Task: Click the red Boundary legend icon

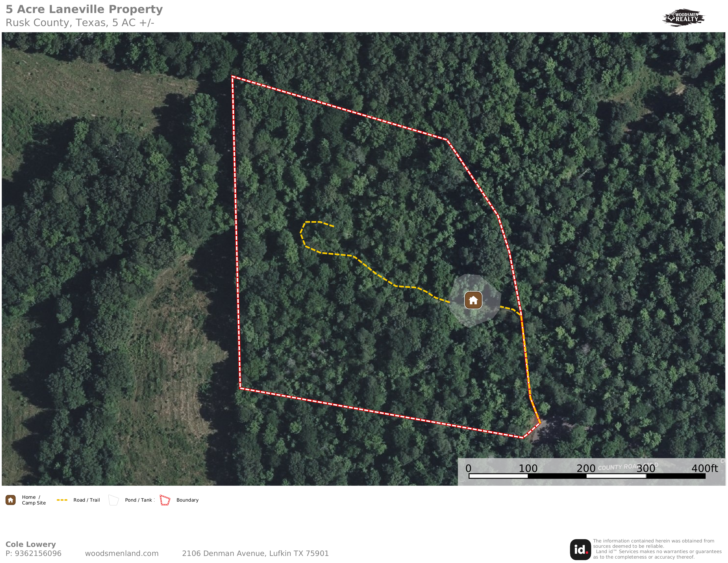Action: click(165, 500)
